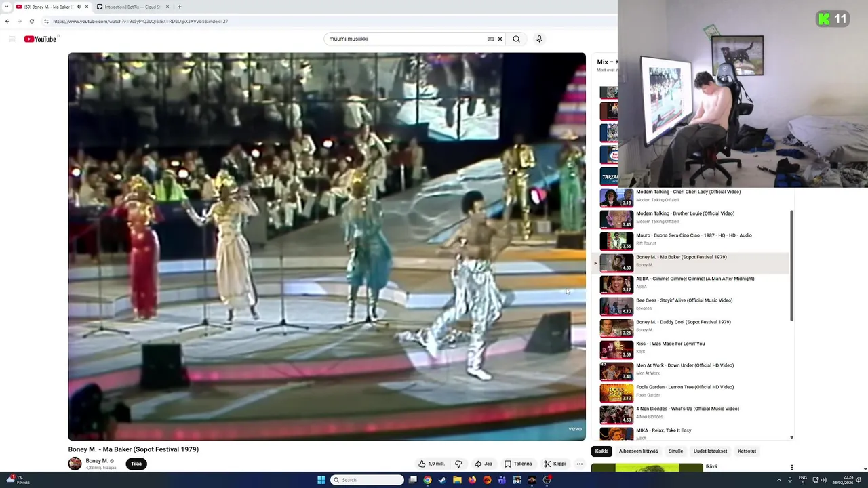This screenshot has height=488, width=868.
Task: Open more actions three-dot menu below video
Action: (x=580, y=464)
